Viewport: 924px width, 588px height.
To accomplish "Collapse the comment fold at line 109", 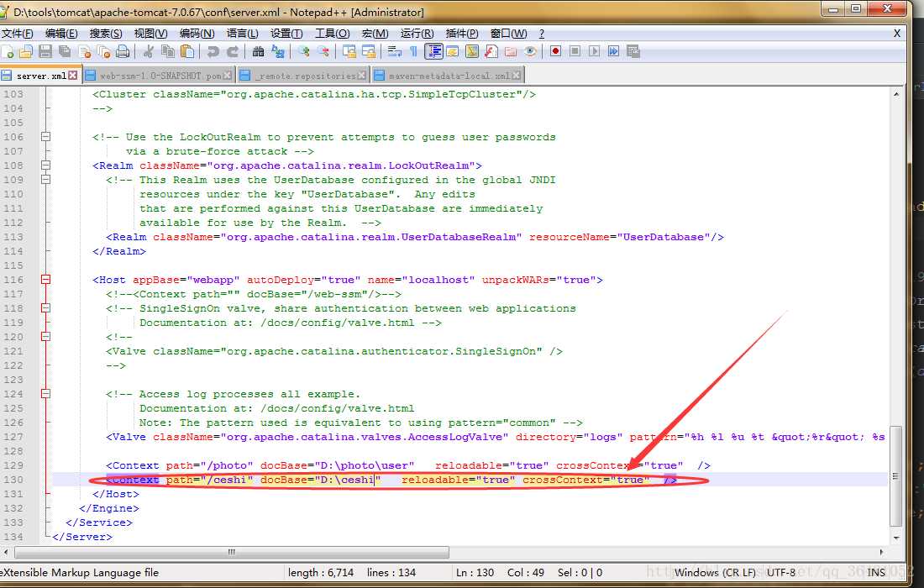I will [x=45, y=179].
